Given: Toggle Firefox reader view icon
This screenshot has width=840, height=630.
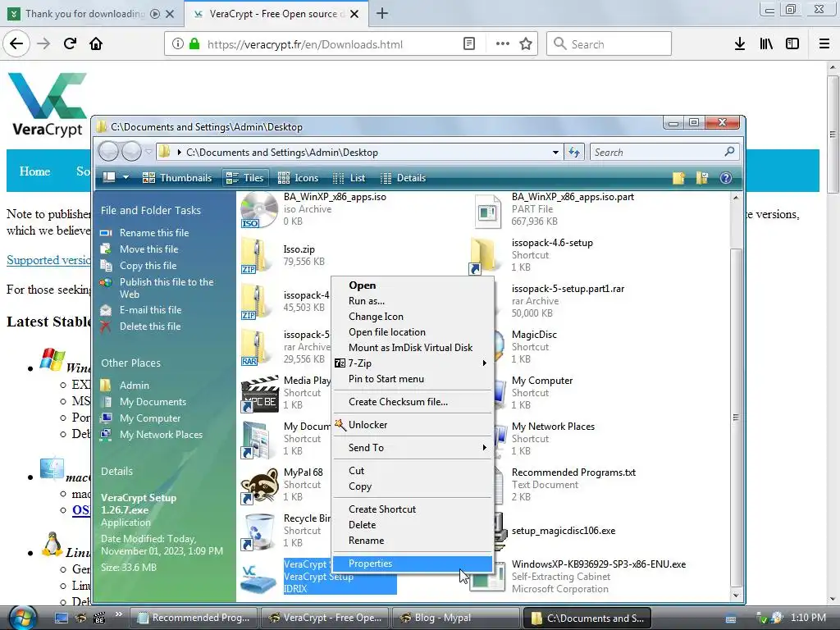Looking at the screenshot, I should (468, 44).
